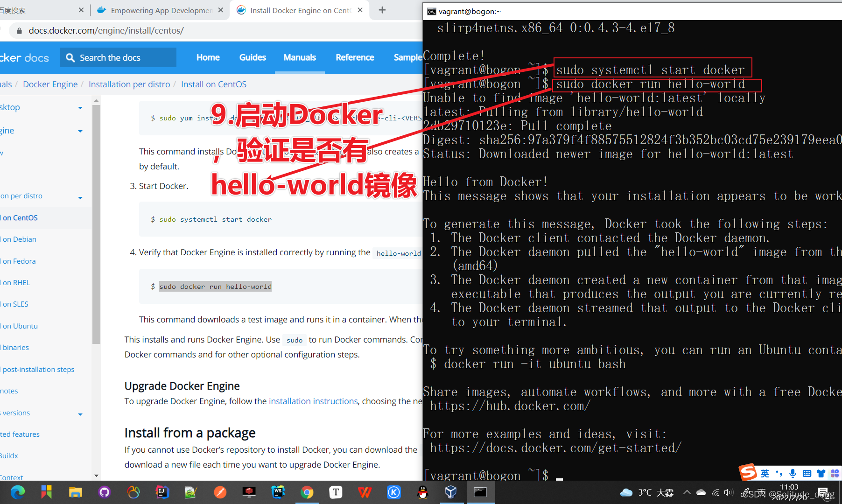Viewport: 842px width, 504px height.
Task: Switch to VirtualBox in the taskbar
Action: (451, 492)
